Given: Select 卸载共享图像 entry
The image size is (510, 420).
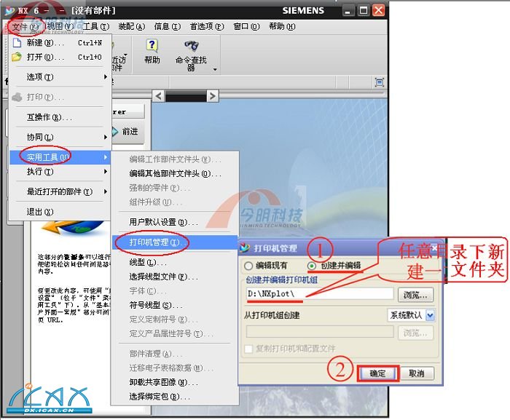Looking at the screenshot, I should tap(175, 382).
